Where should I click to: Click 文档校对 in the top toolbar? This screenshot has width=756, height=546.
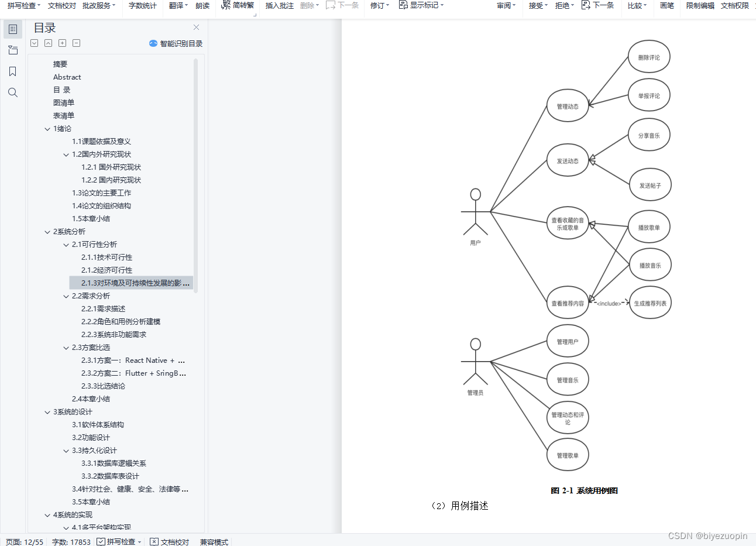62,5
